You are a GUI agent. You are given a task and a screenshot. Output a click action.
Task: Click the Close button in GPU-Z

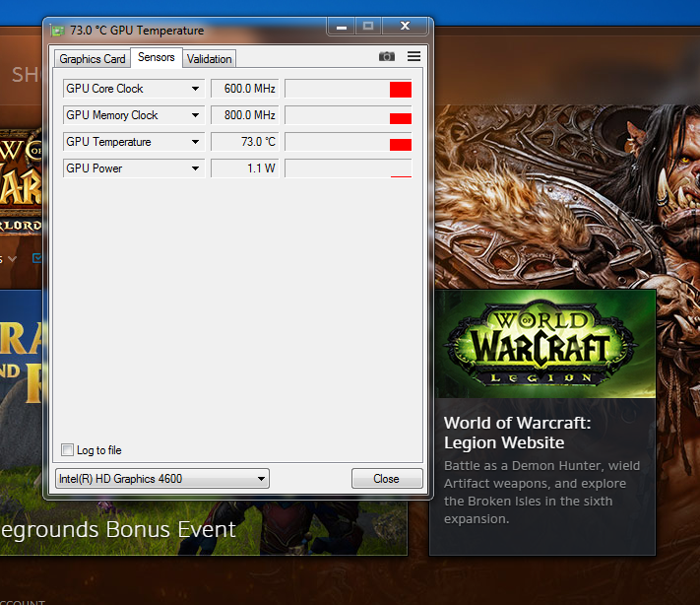387,479
